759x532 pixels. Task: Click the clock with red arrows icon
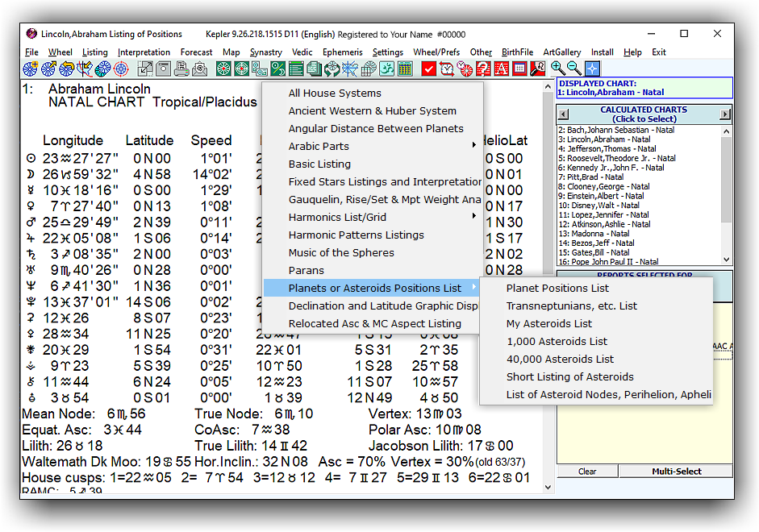click(447, 69)
